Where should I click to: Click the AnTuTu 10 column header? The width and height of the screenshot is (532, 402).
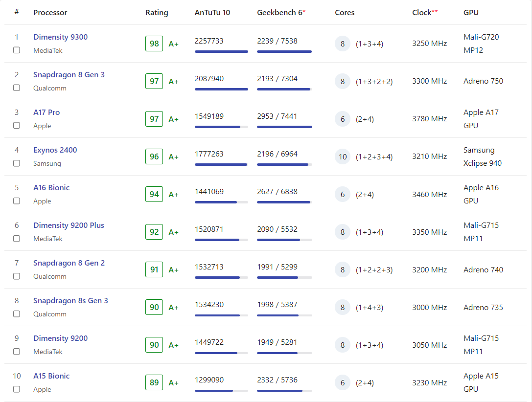(x=212, y=13)
